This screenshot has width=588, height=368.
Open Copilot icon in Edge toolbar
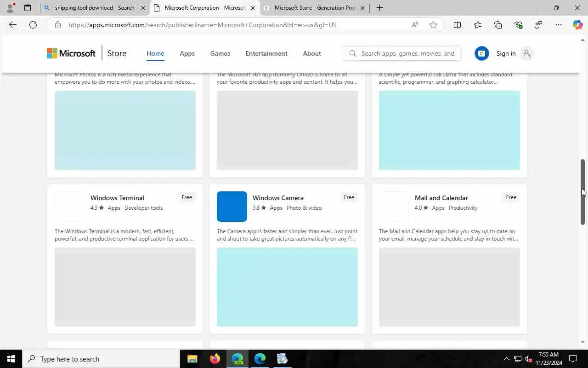577,25
